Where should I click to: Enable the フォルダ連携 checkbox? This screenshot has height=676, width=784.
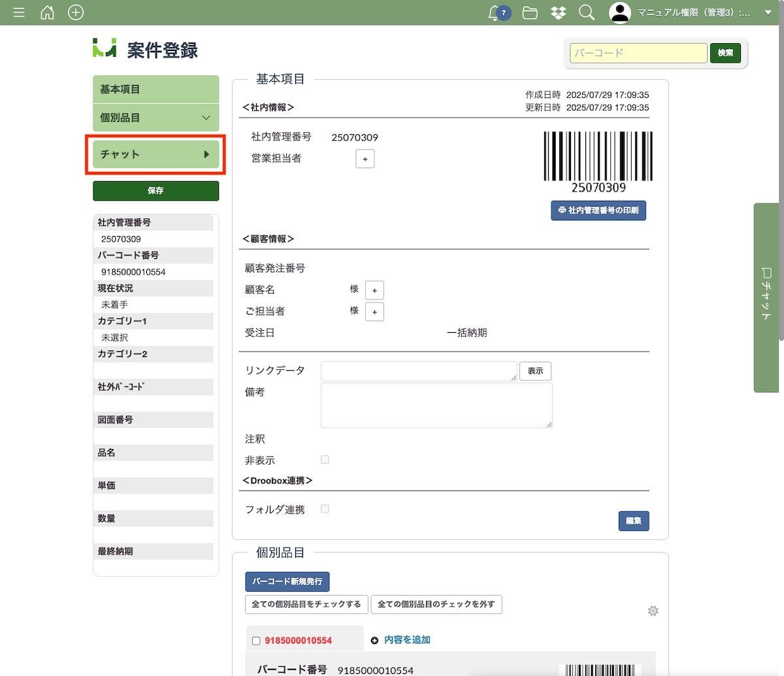click(x=325, y=509)
